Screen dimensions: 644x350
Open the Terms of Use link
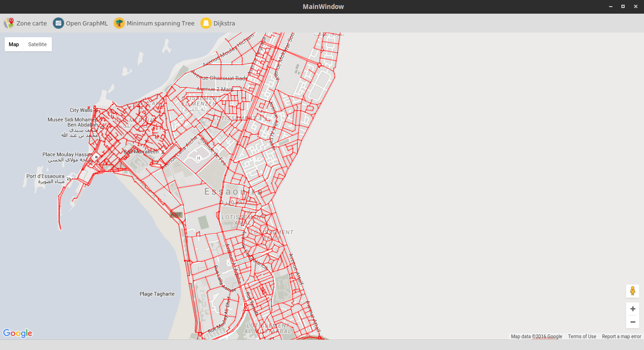point(582,336)
